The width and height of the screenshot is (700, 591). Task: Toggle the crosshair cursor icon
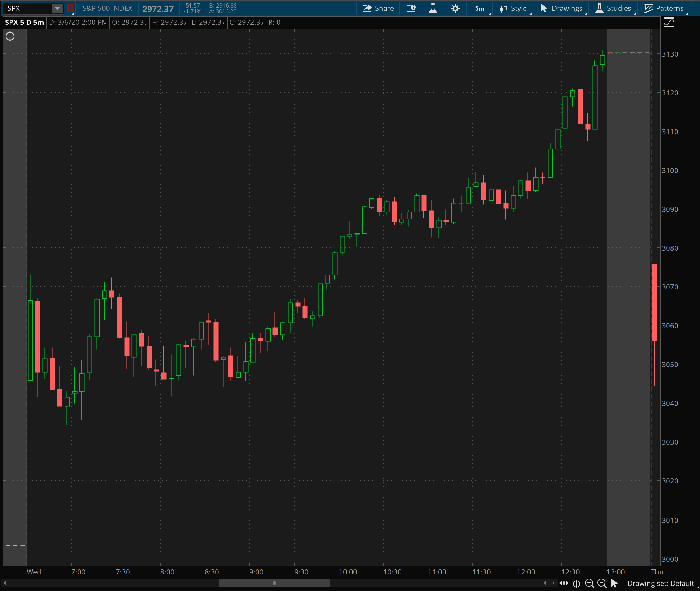click(x=576, y=584)
